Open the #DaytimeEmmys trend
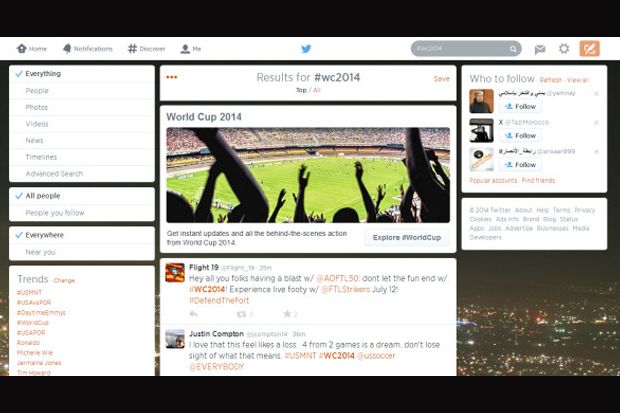Screen dimensions: 620x413 tap(41, 313)
